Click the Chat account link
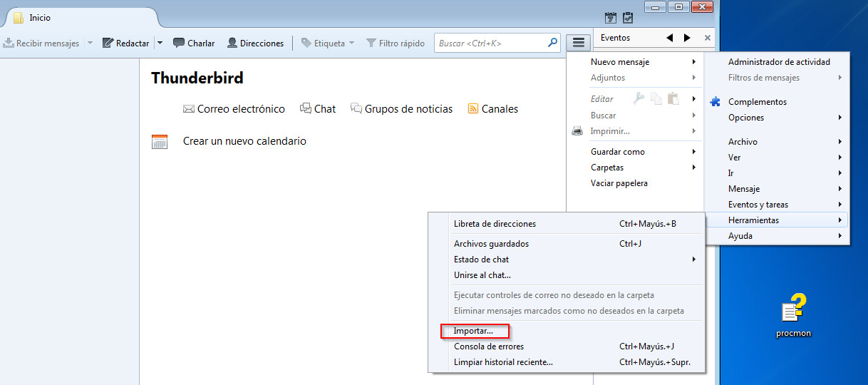Viewport: 868px width, 385px height. click(325, 109)
